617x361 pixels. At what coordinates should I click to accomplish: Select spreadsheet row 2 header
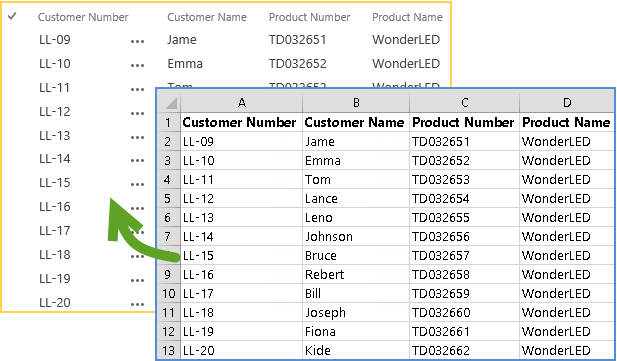tap(169, 141)
